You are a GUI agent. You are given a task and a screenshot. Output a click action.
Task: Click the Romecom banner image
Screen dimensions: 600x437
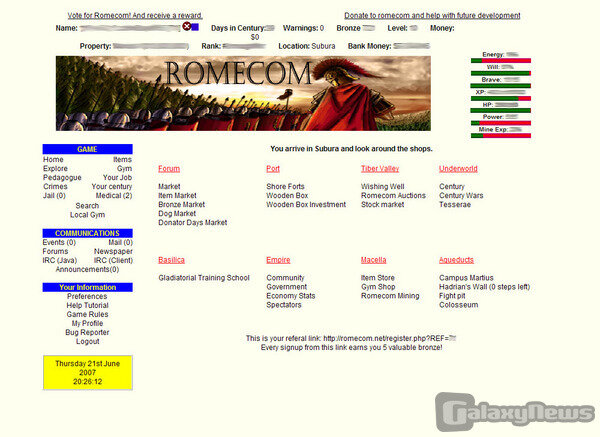[243, 93]
